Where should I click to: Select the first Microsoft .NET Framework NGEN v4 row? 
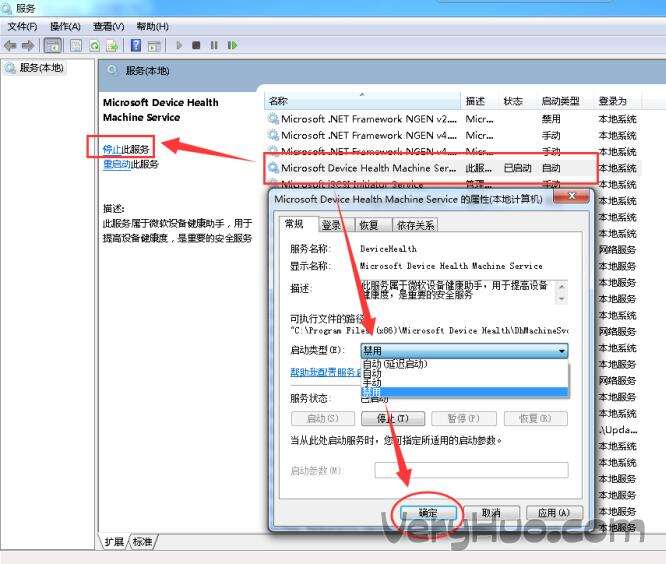(x=452, y=135)
